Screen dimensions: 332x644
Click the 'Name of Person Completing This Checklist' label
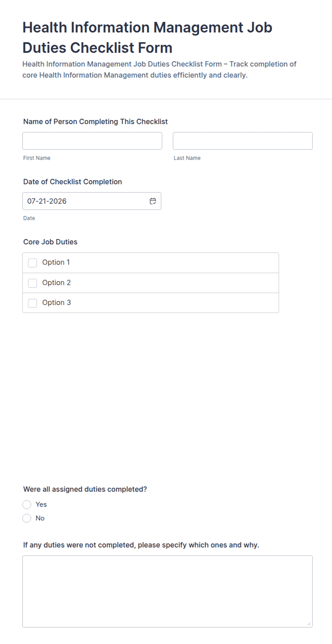click(95, 122)
